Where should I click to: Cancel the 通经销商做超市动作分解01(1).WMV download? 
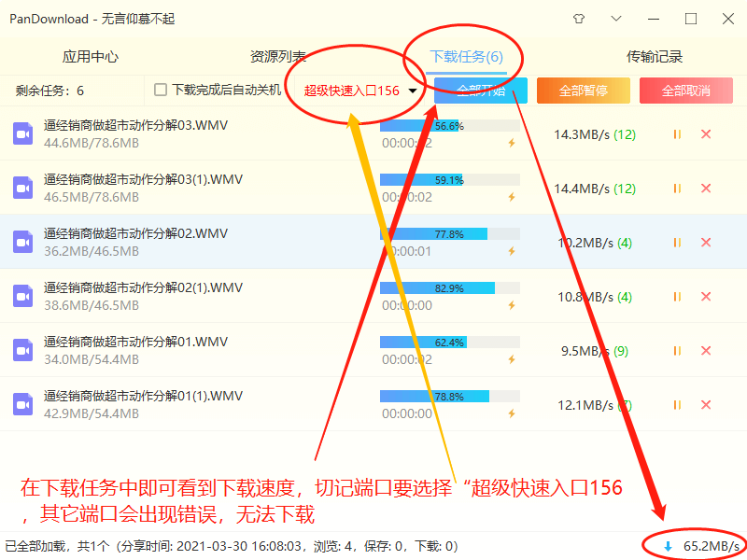[x=706, y=405]
